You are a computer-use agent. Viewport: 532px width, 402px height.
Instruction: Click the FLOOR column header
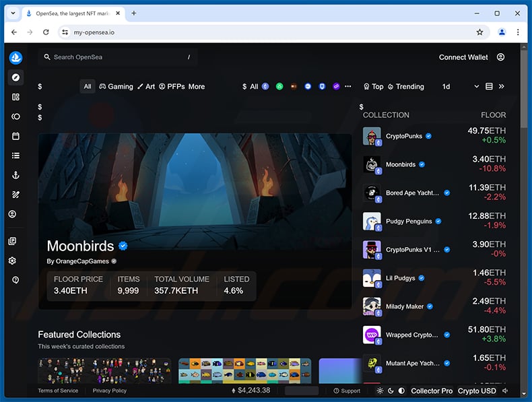point(494,115)
